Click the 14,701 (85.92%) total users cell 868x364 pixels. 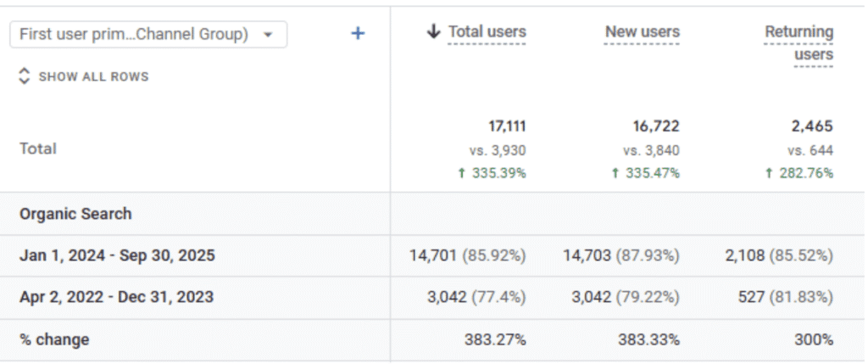click(x=467, y=255)
